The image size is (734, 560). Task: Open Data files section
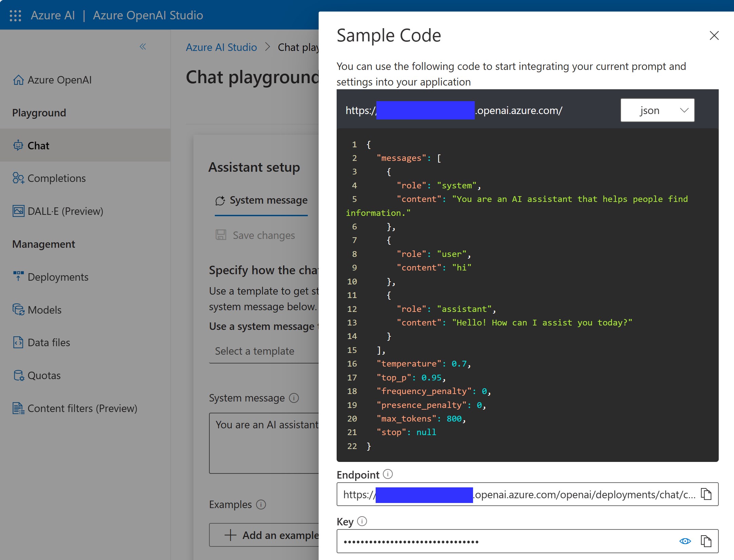[49, 342]
